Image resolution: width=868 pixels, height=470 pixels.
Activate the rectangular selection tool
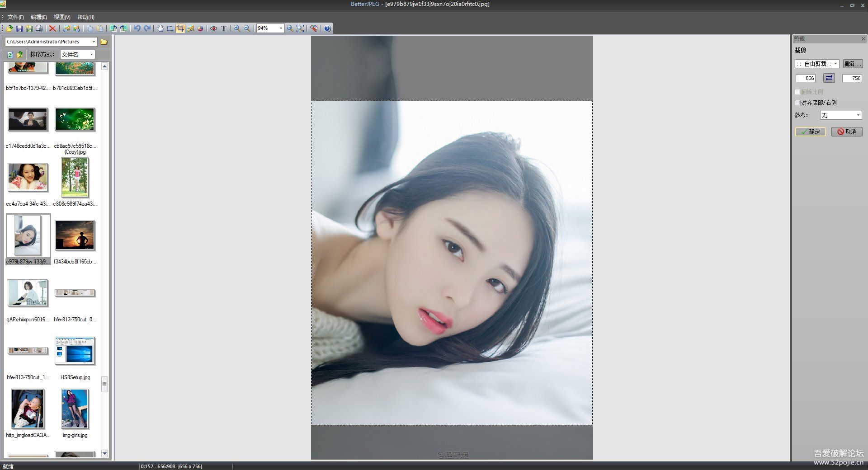point(171,28)
